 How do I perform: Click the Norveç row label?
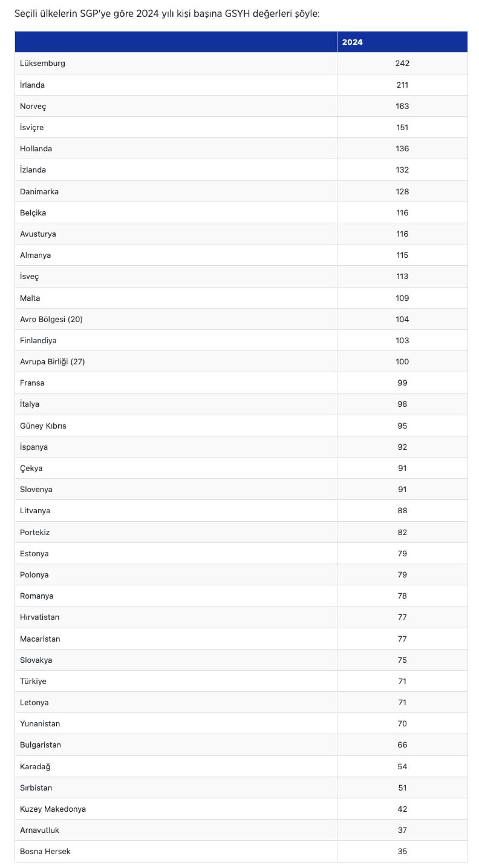click(33, 106)
